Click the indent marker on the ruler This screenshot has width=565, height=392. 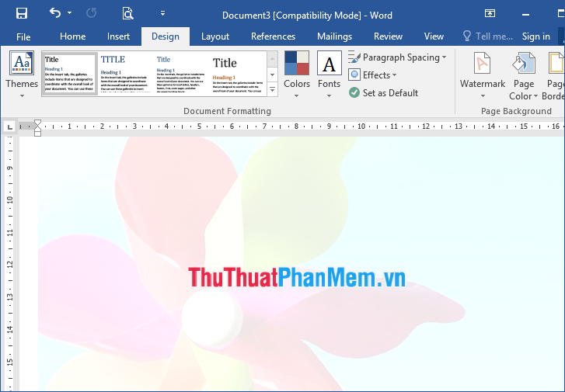[x=37, y=128]
